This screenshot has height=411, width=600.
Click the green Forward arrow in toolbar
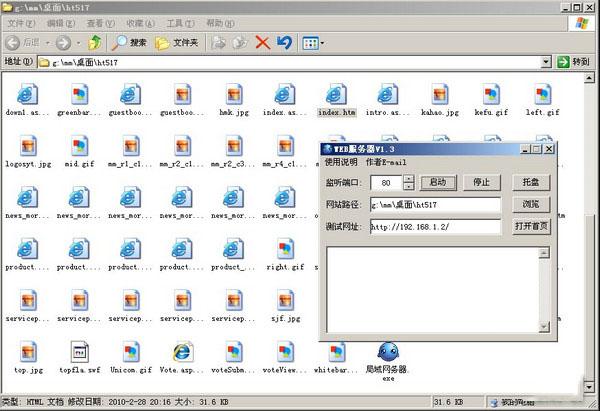click(x=64, y=43)
